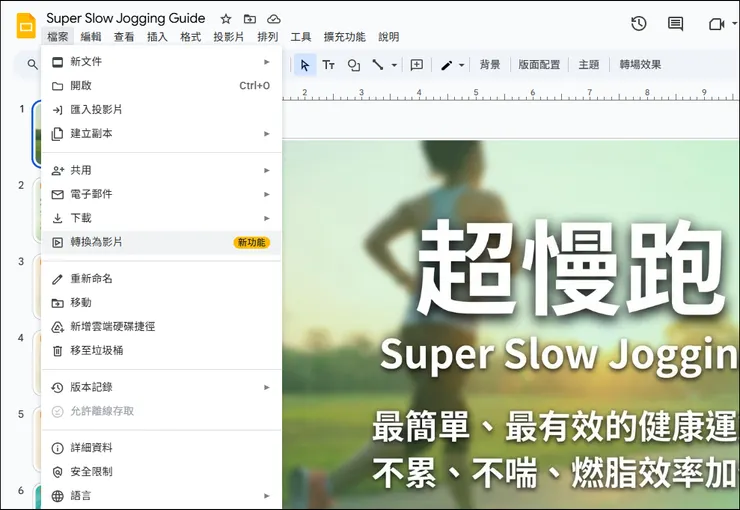
Task: Click the Super Slow Jogging subtitle text
Action: tap(559, 356)
